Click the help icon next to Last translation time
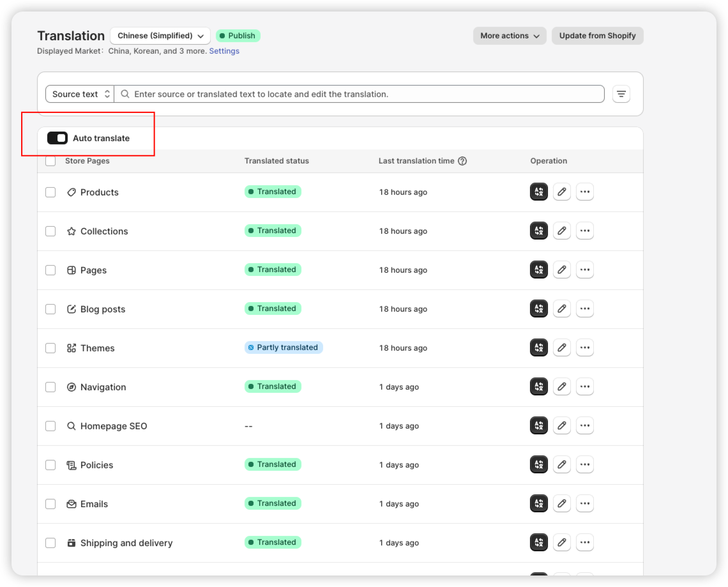 (462, 161)
